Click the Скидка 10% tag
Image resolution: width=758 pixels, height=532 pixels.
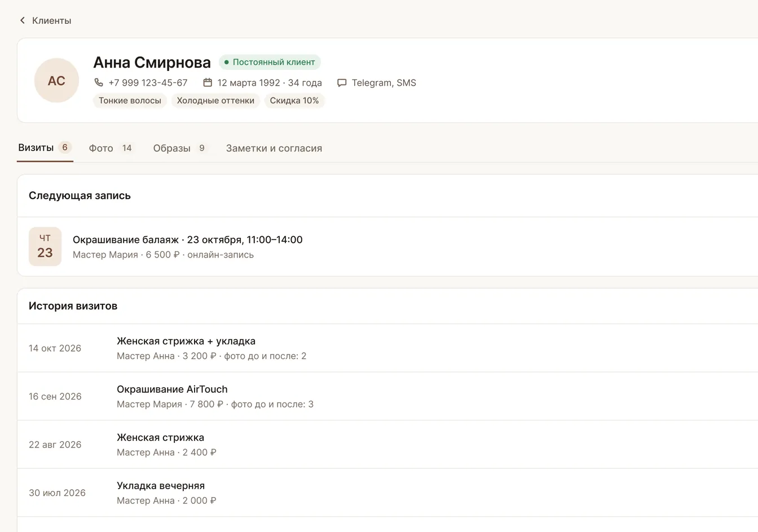pyautogui.click(x=294, y=100)
